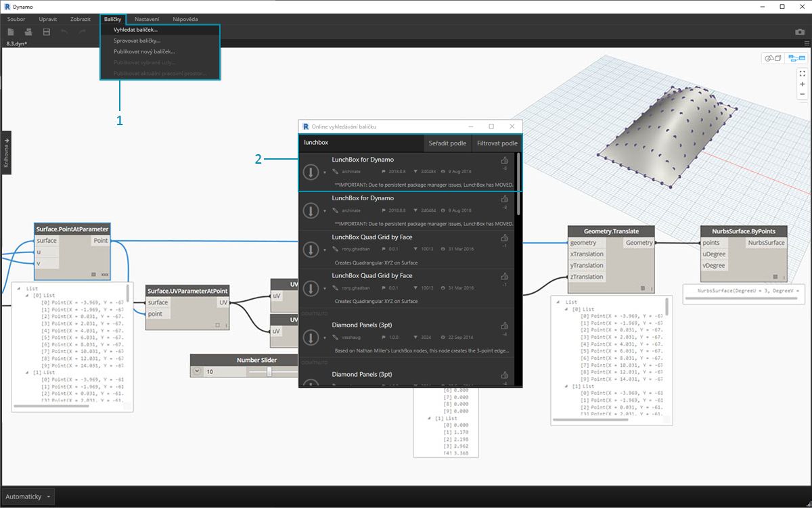Click thumbs-up on Diamond Panels by vasshaug
Screen dimensions: 812x508
point(504,326)
